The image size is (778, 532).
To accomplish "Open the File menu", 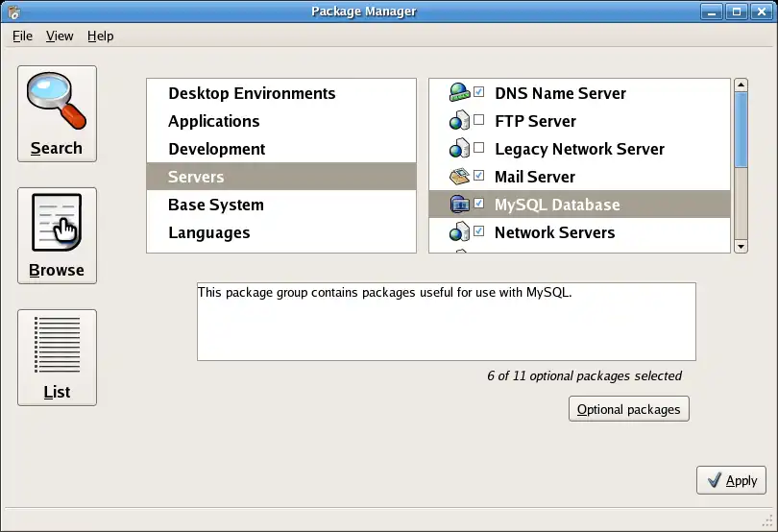I will pyautogui.click(x=22, y=36).
